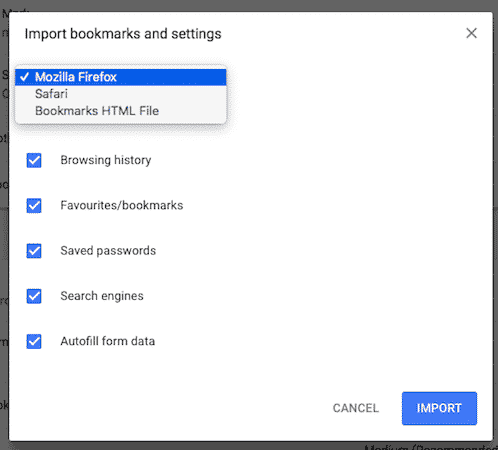The image size is (498, 450).
Task: Uncheck the Browsing history checkbox
Action: (x=34, y=160)
